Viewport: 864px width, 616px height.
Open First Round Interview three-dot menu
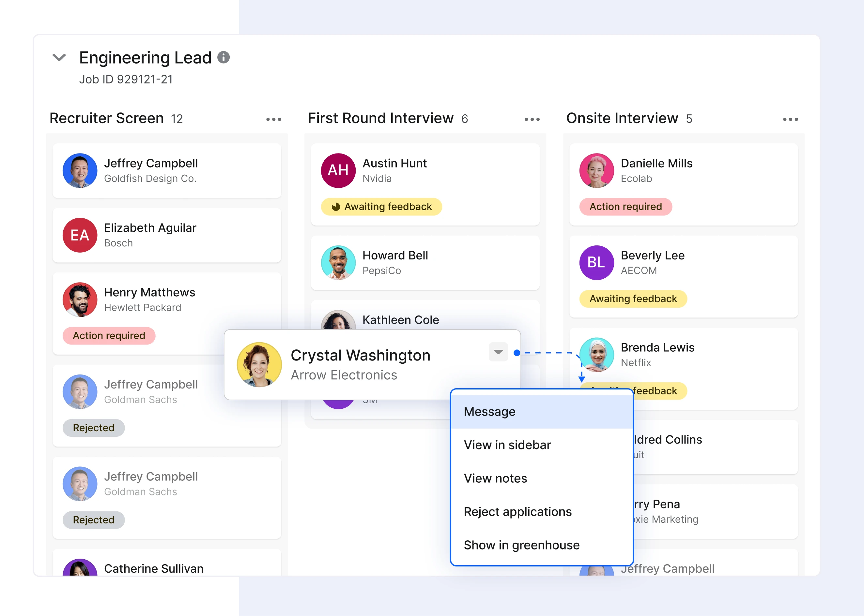point(532,119)
